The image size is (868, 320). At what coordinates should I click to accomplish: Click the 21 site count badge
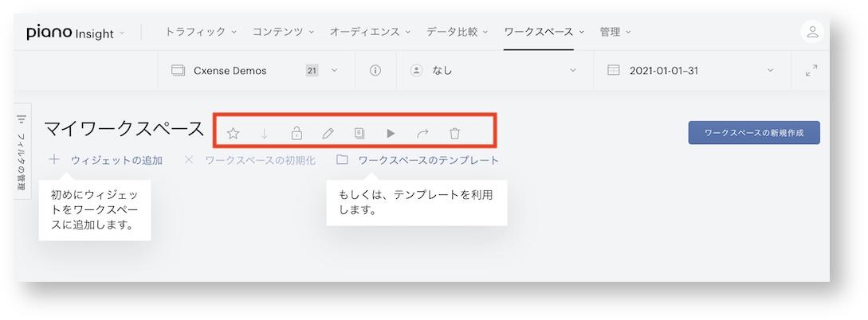(x=312, y=71)
